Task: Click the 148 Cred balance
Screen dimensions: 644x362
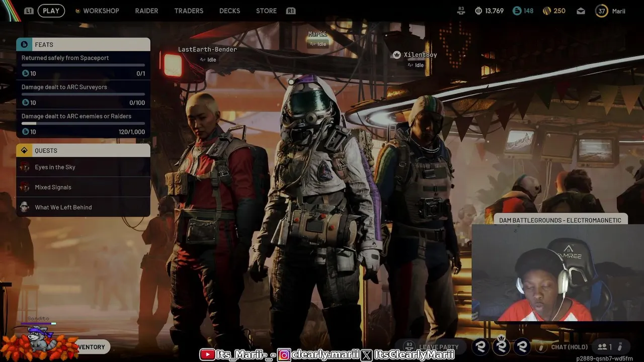Action: [528, 11]
